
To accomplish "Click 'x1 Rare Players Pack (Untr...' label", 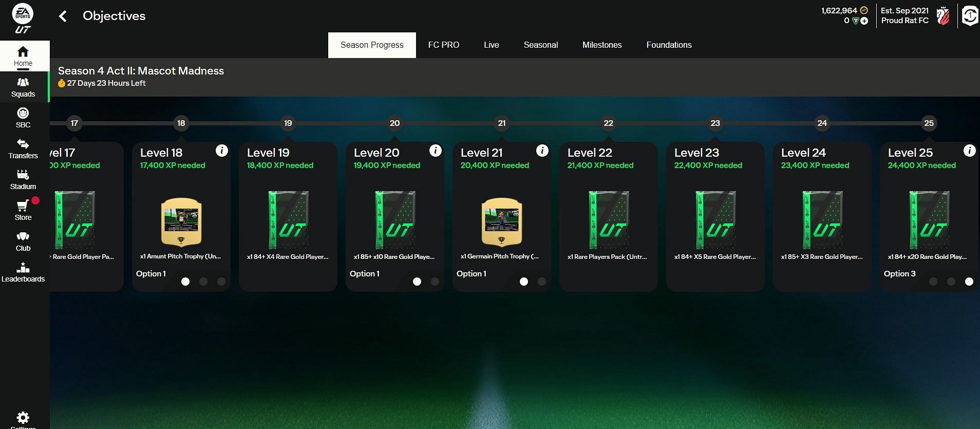I will click(607, 256).
